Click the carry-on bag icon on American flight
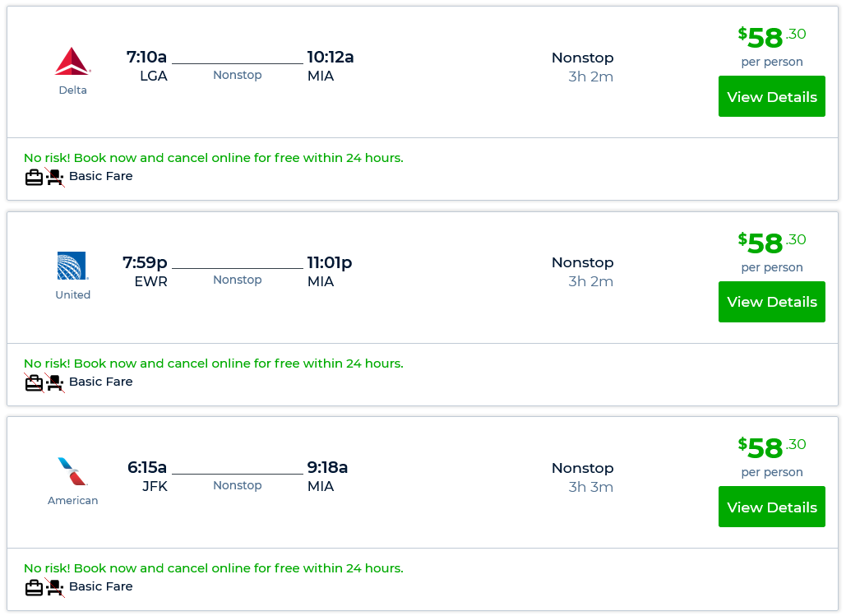Image resolution: width=846 pixels, height=616 pixels. click(x=34, y=587)
